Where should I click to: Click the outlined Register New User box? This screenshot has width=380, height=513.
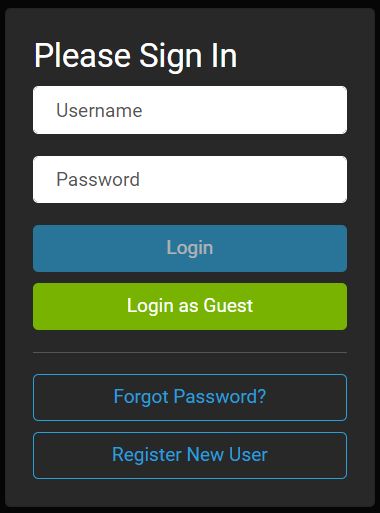(190, 455)
